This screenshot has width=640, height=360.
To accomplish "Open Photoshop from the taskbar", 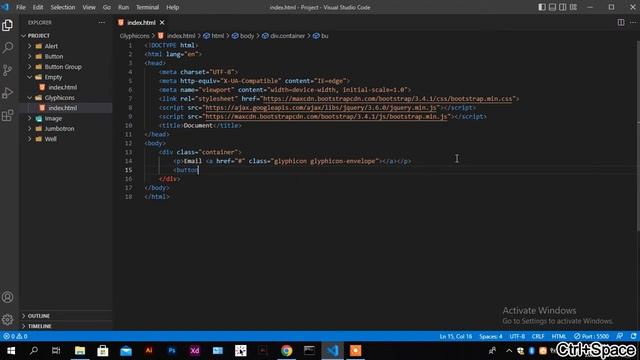I will 172,351.
